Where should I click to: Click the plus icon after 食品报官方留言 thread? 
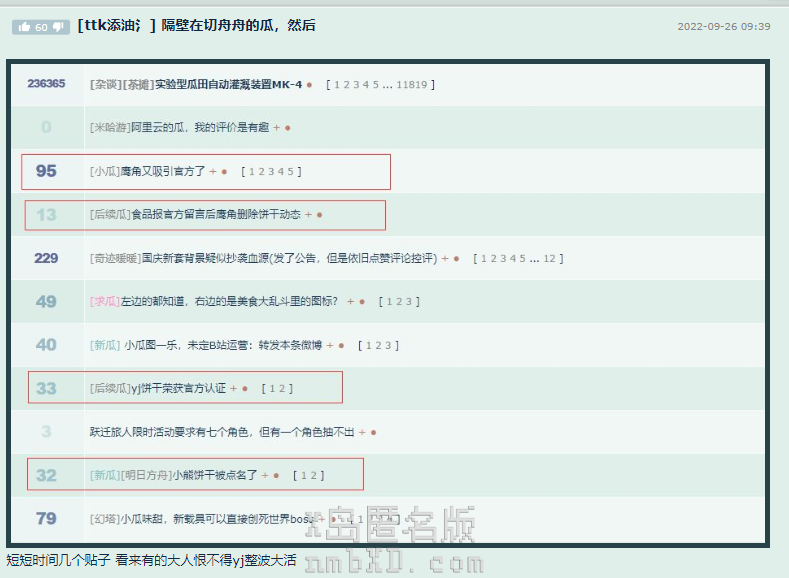tap(308, 215)
